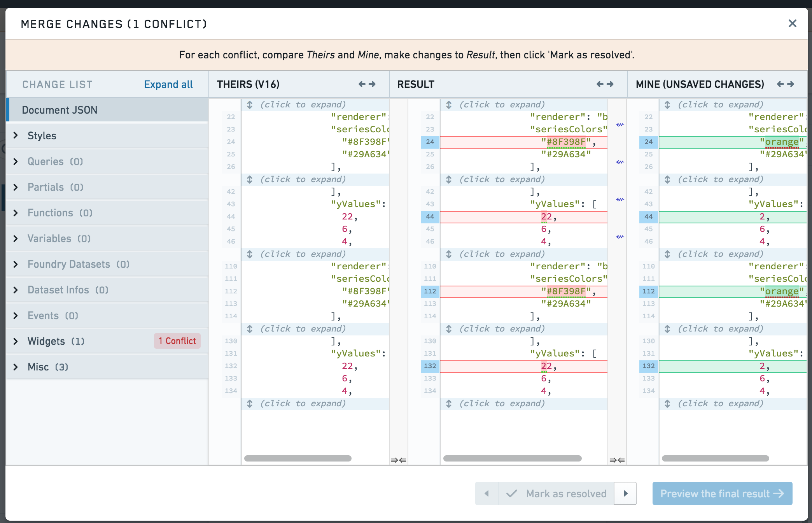Expand the Widgets (1) section
This screenshot has height=523, width=812.
(16, 341)
